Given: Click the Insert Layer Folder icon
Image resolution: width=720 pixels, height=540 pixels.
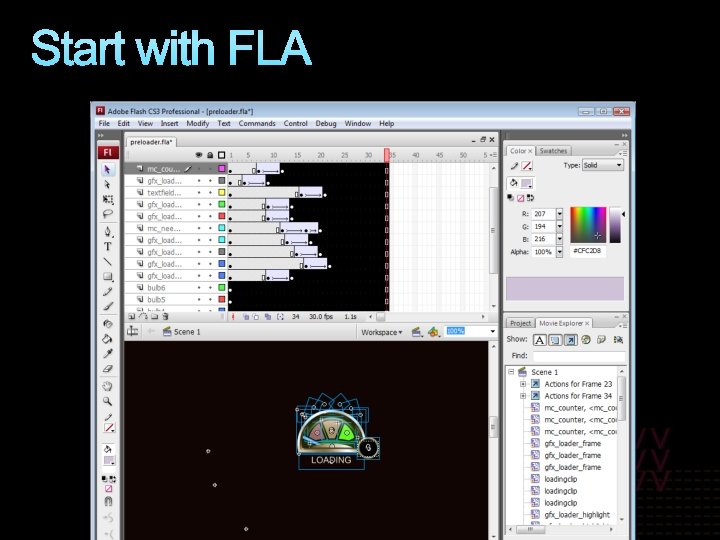Looking at the screenshot, I should [x=154, y=316].
